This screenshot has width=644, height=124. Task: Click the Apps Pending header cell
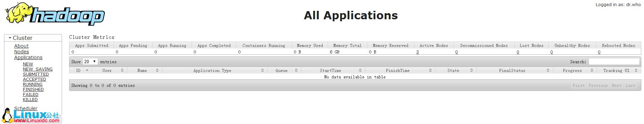point(133,46)
